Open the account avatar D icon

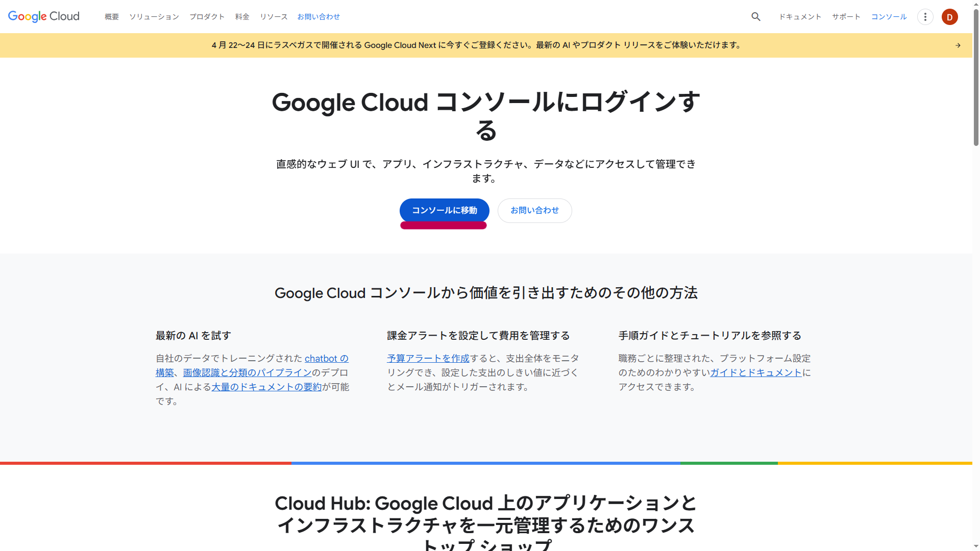pyautogui.click(x=949, y=17)
